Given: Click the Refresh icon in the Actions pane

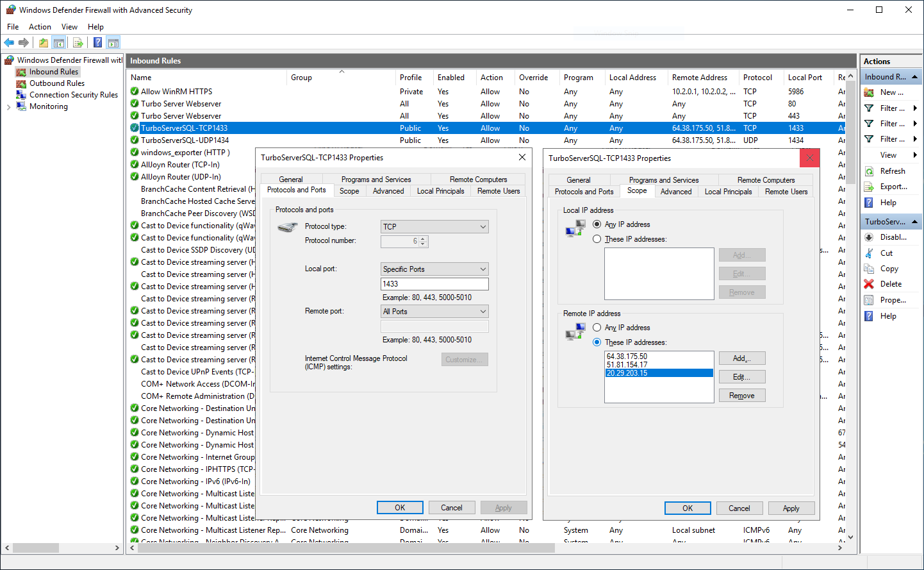Looking at the screenshot, I should coord(869,171).
